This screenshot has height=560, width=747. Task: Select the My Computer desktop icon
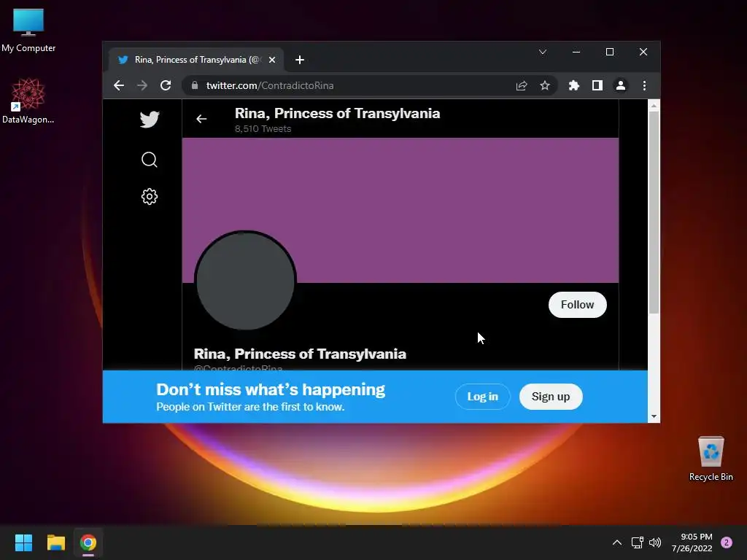click(x=28, y=31)
